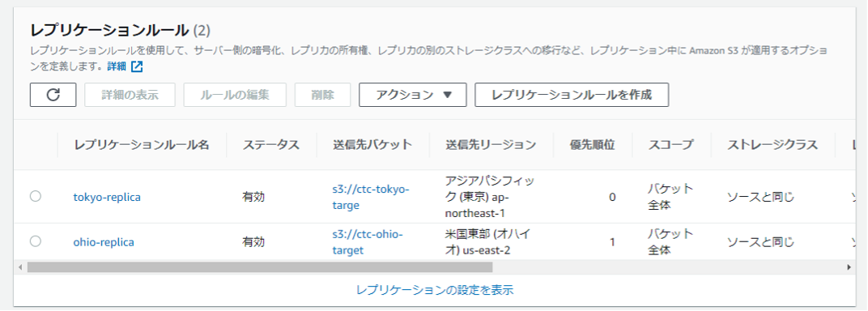Click the scrollbar left arrow
This screenshot has height=311, width=868.
(20, 267)
